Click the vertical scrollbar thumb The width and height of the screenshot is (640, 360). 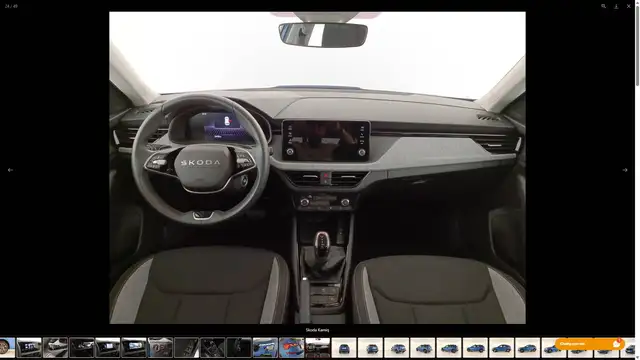[x=637, y=45]
